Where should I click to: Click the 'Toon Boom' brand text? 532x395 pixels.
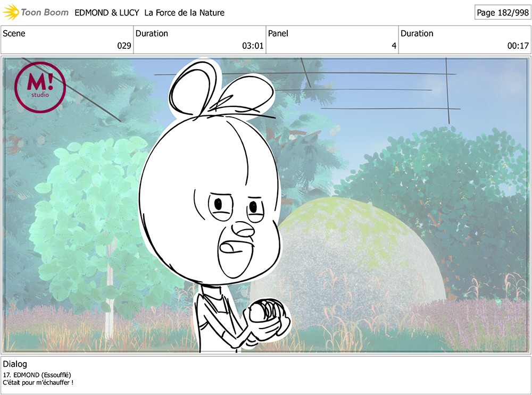click(45, 13)
